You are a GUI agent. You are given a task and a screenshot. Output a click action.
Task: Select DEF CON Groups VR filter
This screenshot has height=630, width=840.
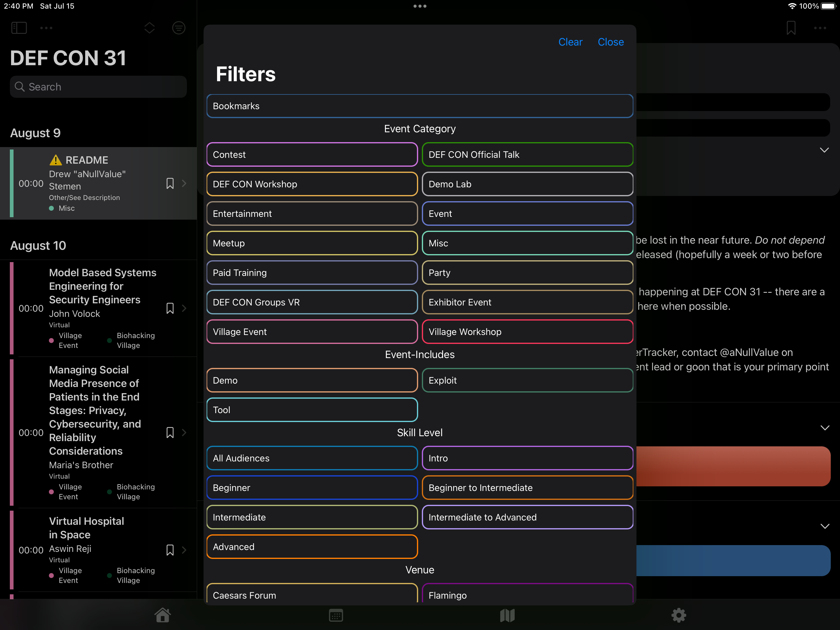click(312, 302)
